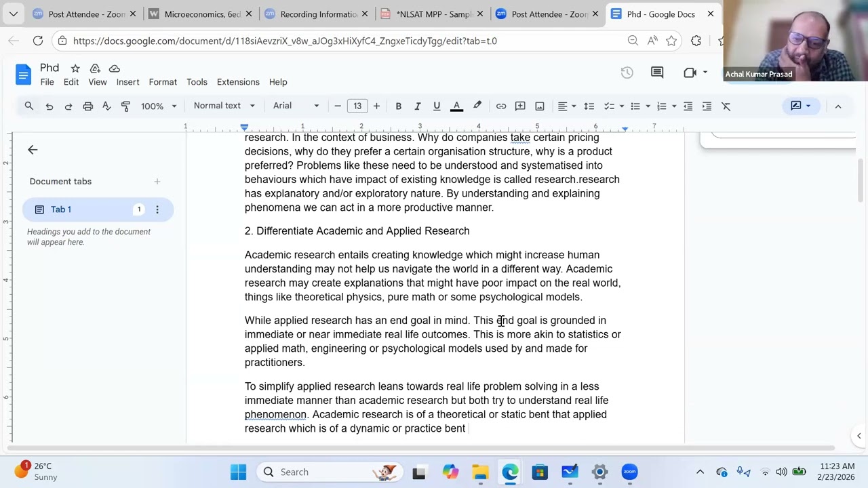Viewport: 868px width, 488px height.
Task: Expand bulleted list style options
Action: [648, 106]
